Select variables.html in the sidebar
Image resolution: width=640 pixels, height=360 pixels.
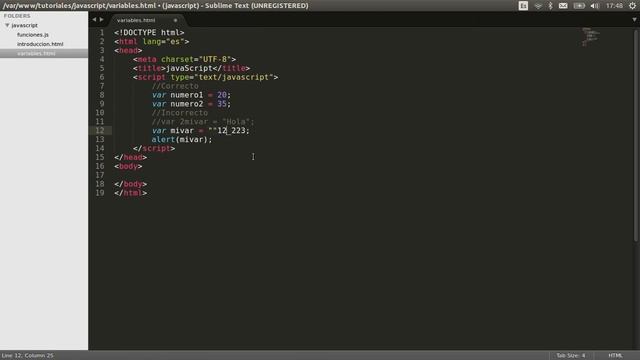tap(36, 53)
